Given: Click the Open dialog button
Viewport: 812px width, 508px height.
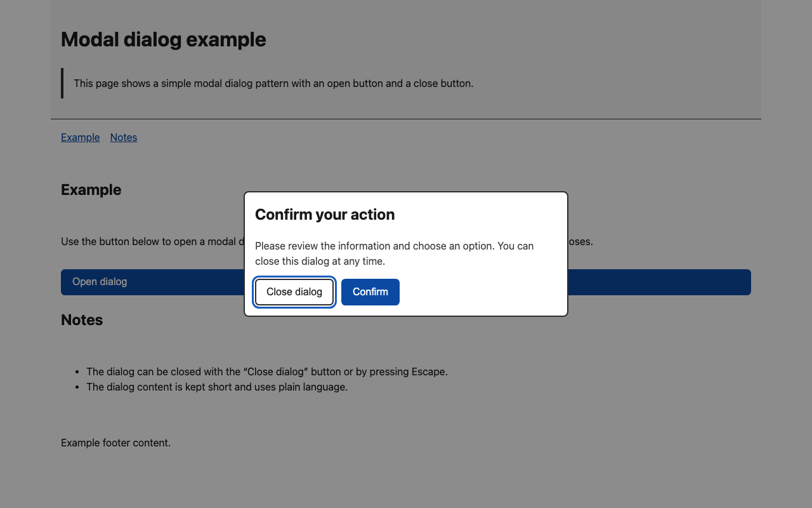Looking at the screenshot, I should (100, 281).
